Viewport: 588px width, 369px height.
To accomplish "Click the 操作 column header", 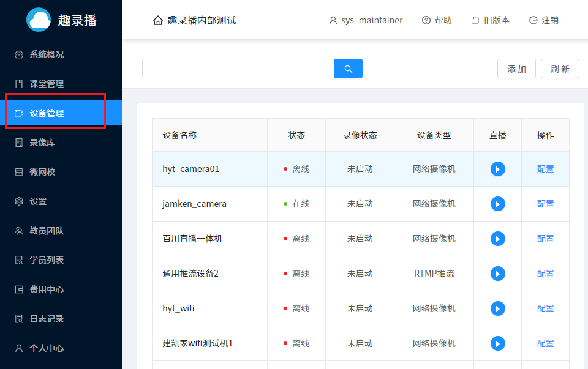I will point(545,135).
